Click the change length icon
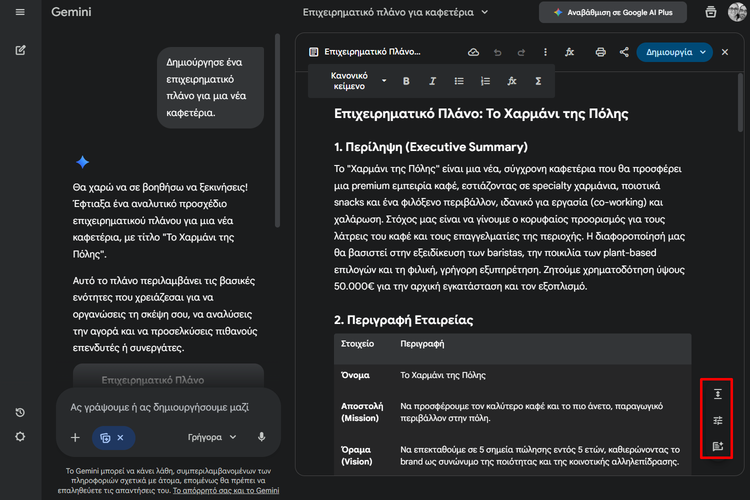 click(x=717, y=394)
